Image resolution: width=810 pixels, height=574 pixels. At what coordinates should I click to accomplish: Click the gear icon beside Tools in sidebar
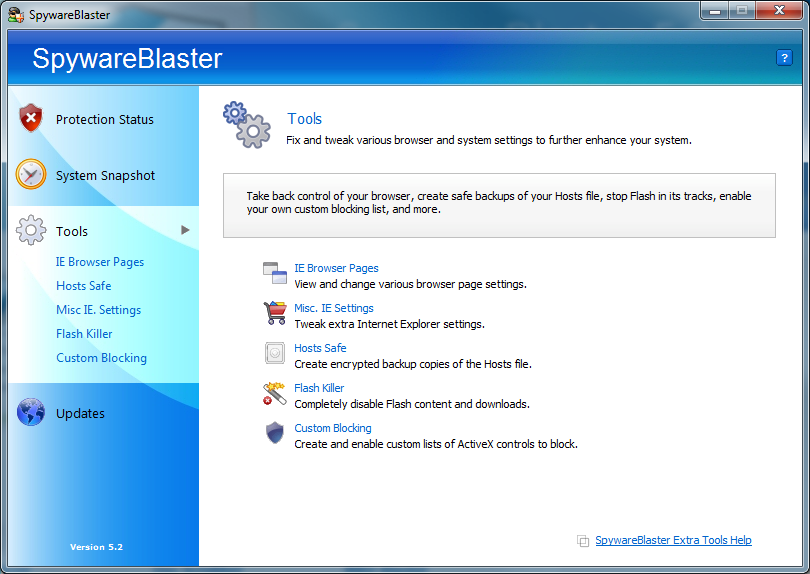point(30,230)
